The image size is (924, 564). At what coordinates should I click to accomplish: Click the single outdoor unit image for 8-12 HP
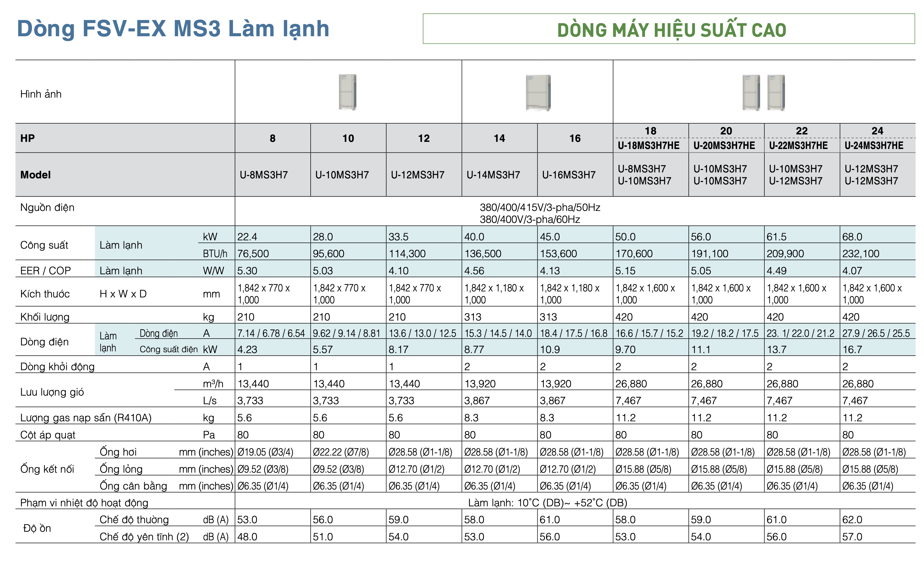347,92
